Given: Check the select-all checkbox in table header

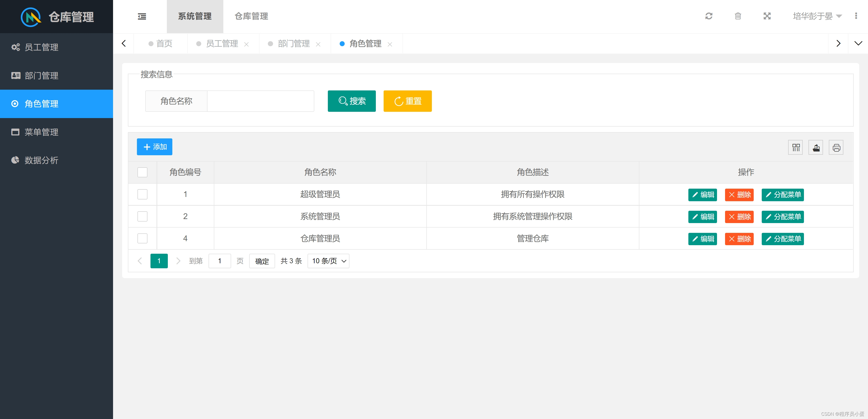Looking at the screenshot, I should pyautogui.click(x=142, y=172).
